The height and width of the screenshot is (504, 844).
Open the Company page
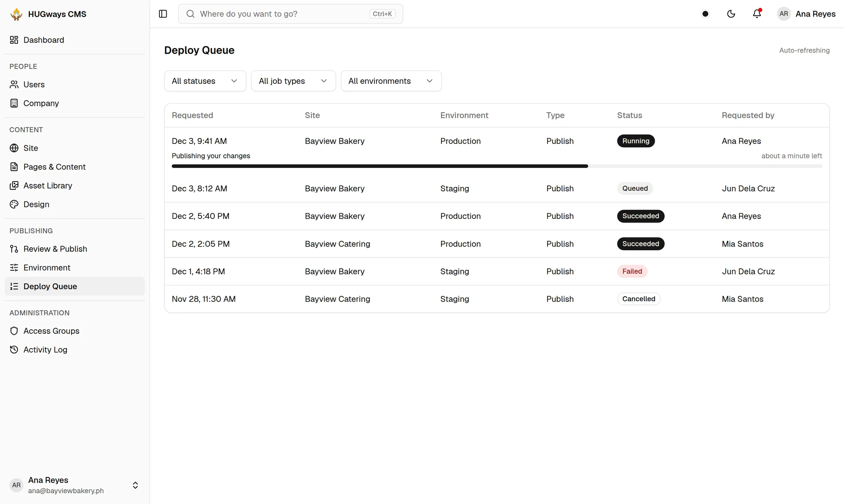[75, 103]
